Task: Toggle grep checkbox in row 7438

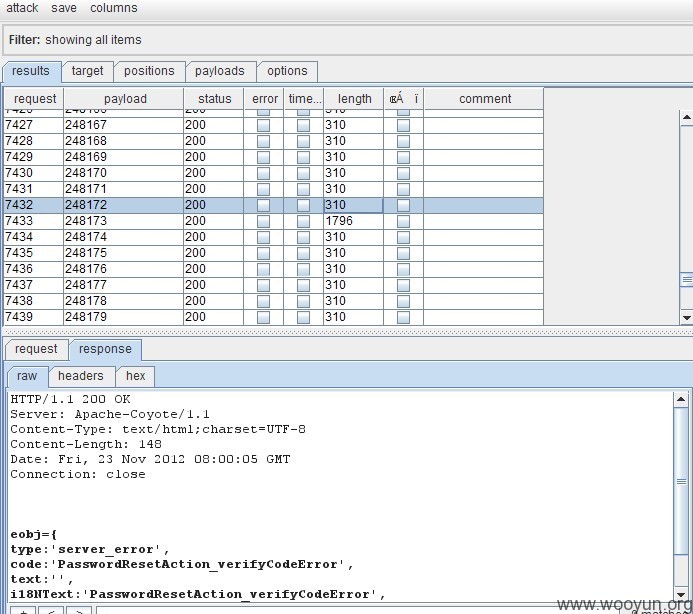Action: pyautogui.click(x=403, y=301)
